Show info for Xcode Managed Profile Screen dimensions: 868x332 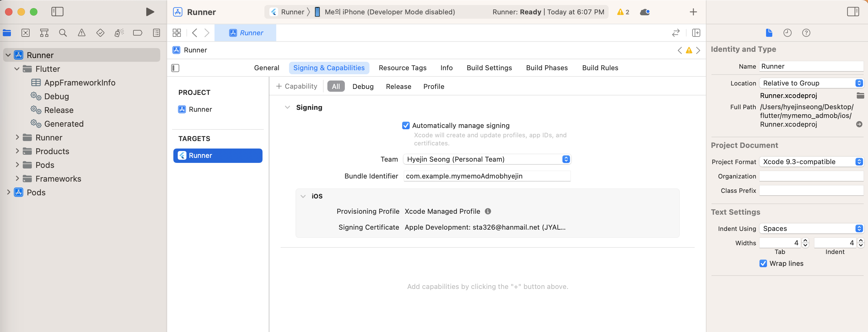pos(488,211)
